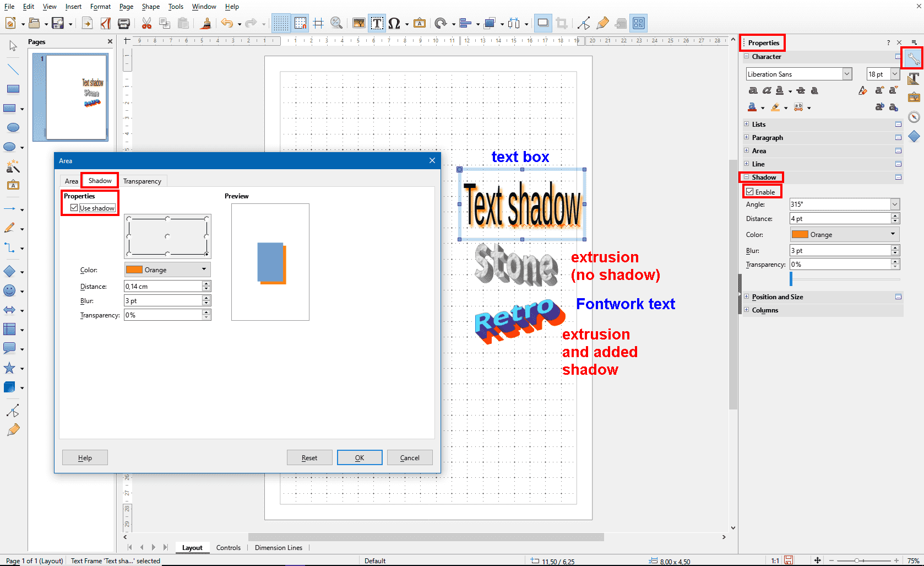
Task: Open the Liberation Sans font dropdown
Action: [x=847, y=74]
